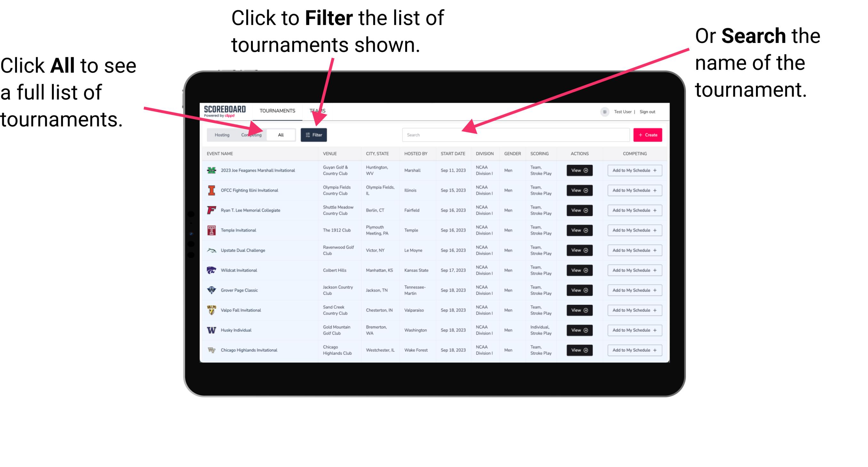Click the Fairfield team logo icon
The height and width of the screenshot is (467, 868).
(211, 210)
